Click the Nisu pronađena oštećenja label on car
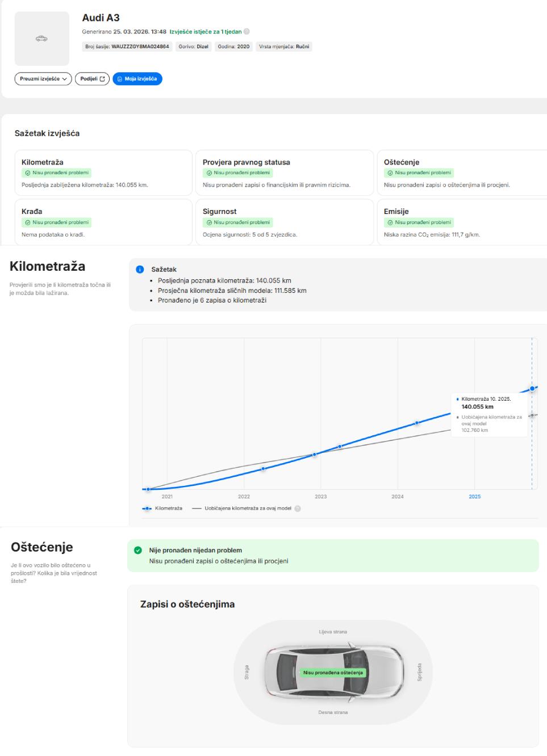 [333, 673]
